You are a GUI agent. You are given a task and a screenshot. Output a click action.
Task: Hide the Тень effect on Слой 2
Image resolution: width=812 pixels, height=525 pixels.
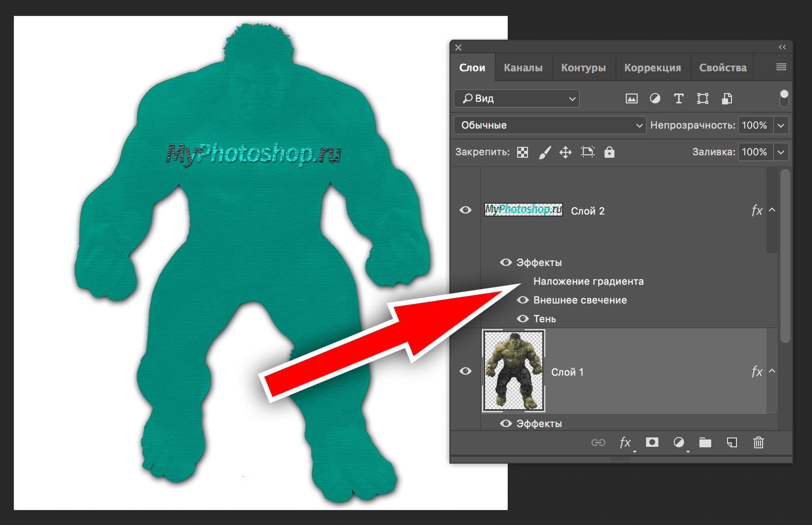(523, 319)
